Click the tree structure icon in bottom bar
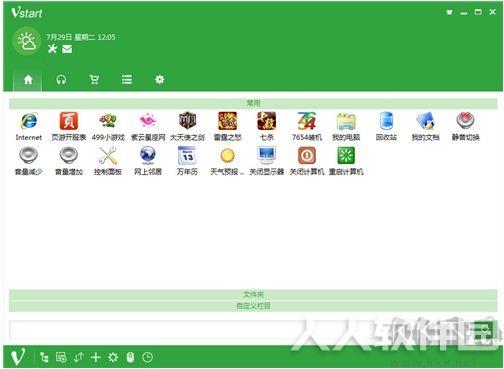504x369 pixels. tap(44, 357)
